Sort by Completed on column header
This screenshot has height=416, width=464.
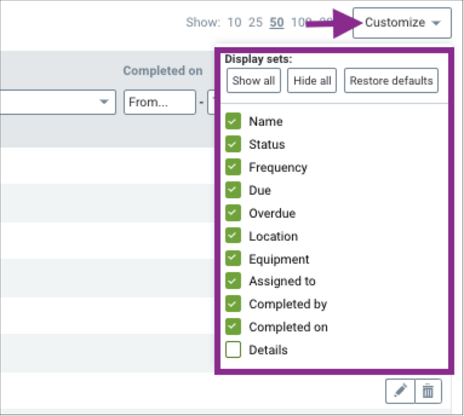163,71
